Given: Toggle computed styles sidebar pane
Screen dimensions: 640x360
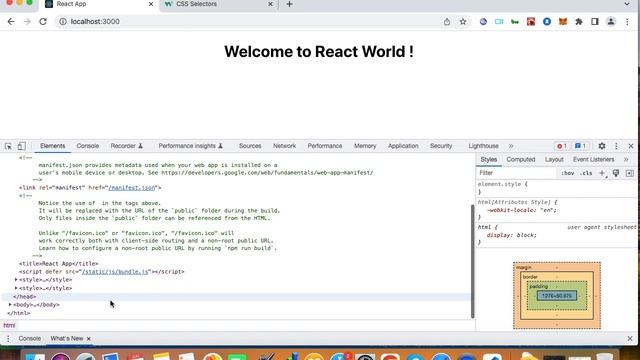Looking at the screenshot, I should tap(630, 173).
